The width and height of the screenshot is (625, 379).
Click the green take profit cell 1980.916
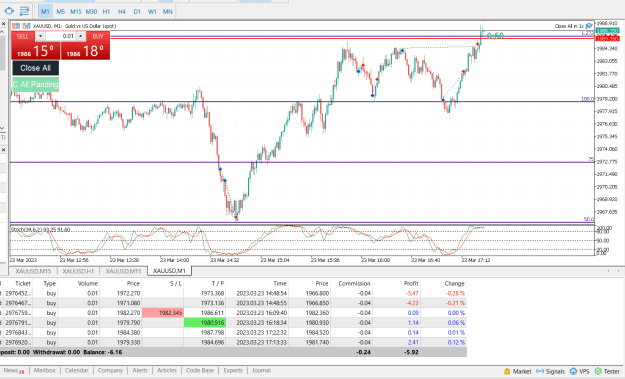[204, 323]
